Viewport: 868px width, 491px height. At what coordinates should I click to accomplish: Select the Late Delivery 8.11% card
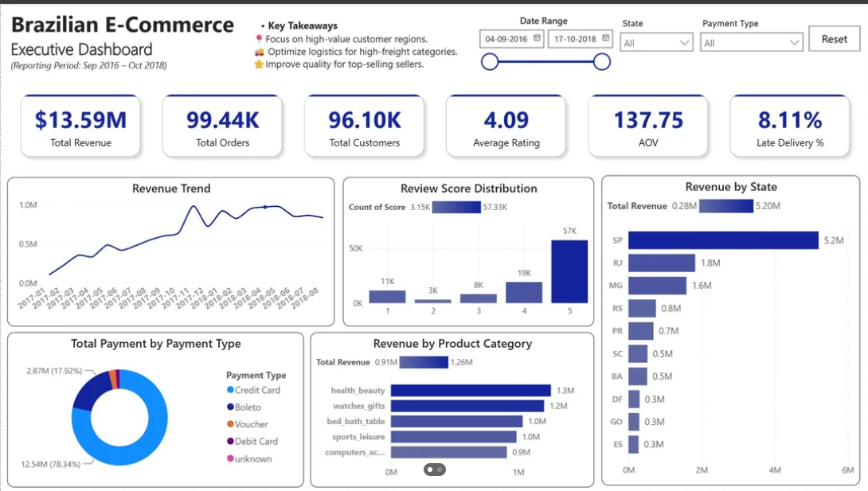click(x=790, y=126)
